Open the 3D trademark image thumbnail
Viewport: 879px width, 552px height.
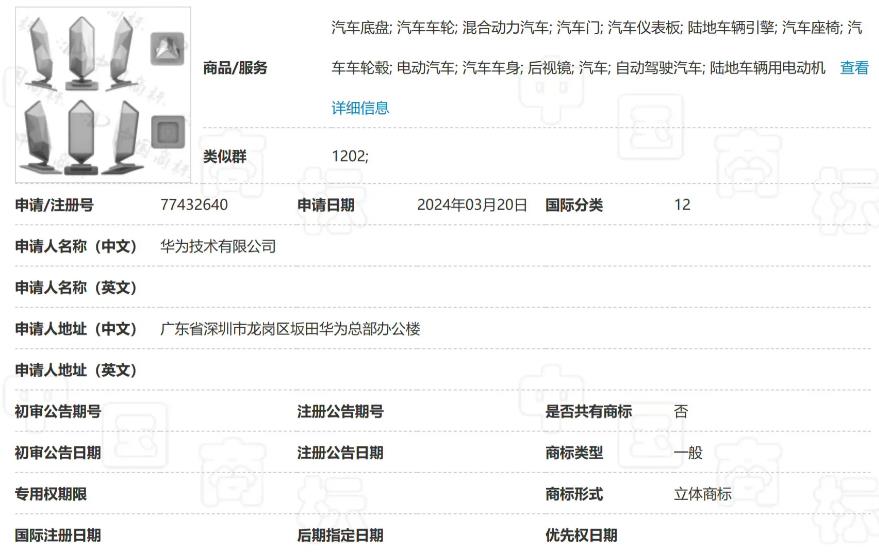click(103, 95)
